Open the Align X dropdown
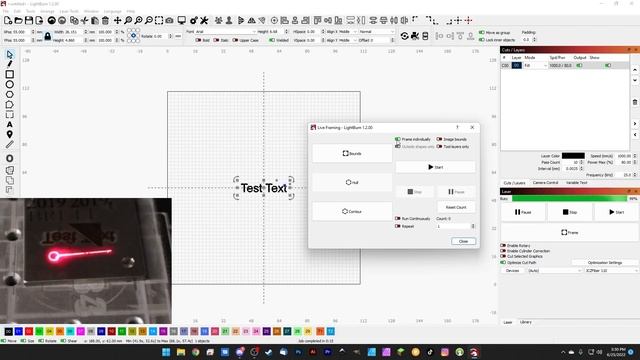640x360 pixels. tap(348, 31)
